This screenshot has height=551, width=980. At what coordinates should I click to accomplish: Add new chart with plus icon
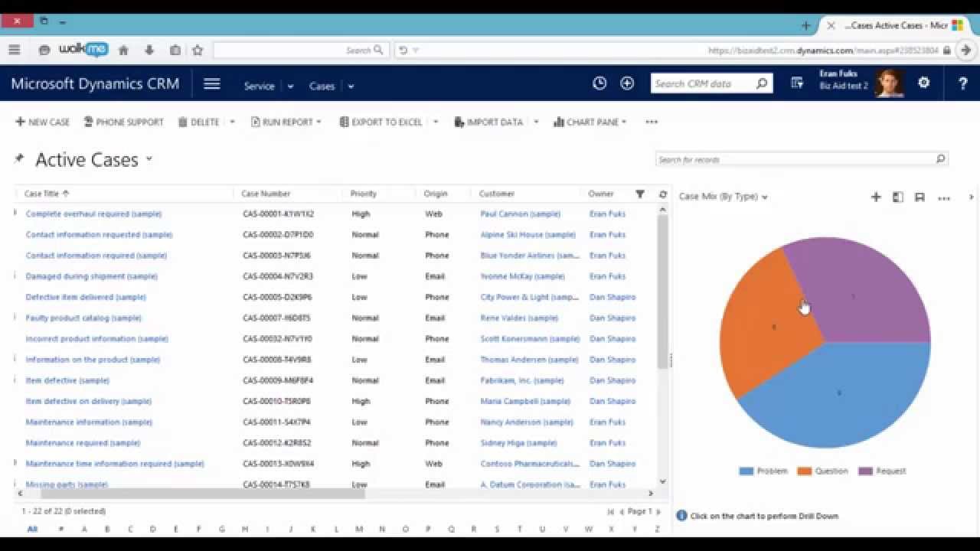pos(876,197)
